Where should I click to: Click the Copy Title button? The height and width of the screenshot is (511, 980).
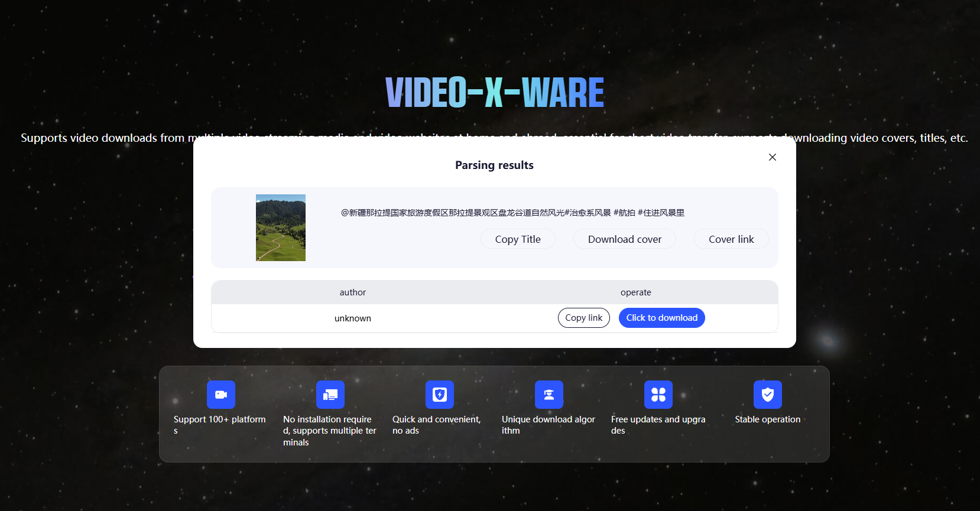point(518,239)
